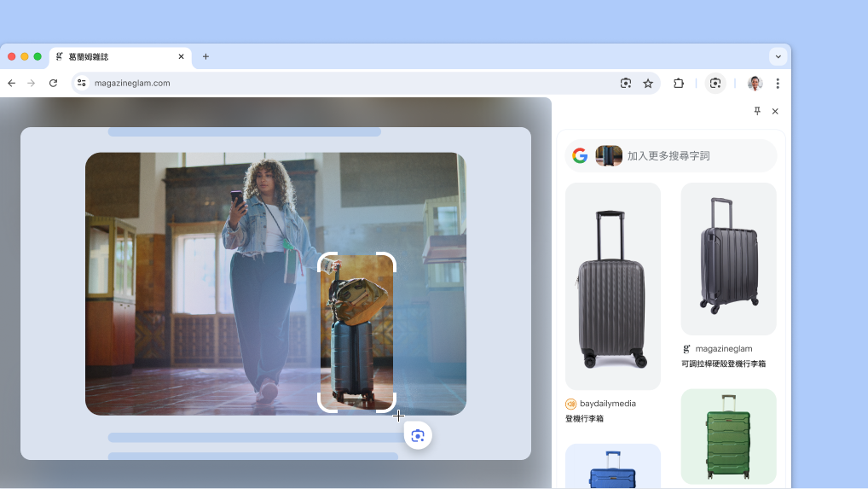This screenshot has height=489, width=868.
Task: Bookmark this page with the star
Action: point(648,83)
